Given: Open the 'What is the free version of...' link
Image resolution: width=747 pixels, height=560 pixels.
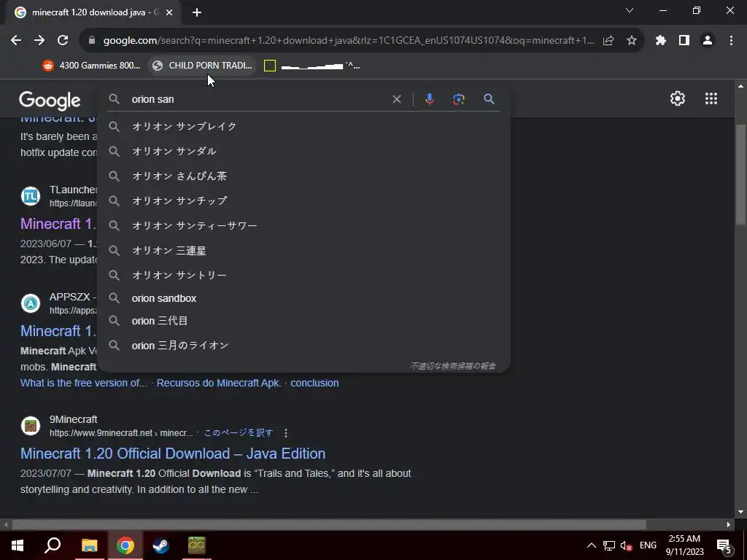Looking at the screenshot, I should tap(83, 383).
